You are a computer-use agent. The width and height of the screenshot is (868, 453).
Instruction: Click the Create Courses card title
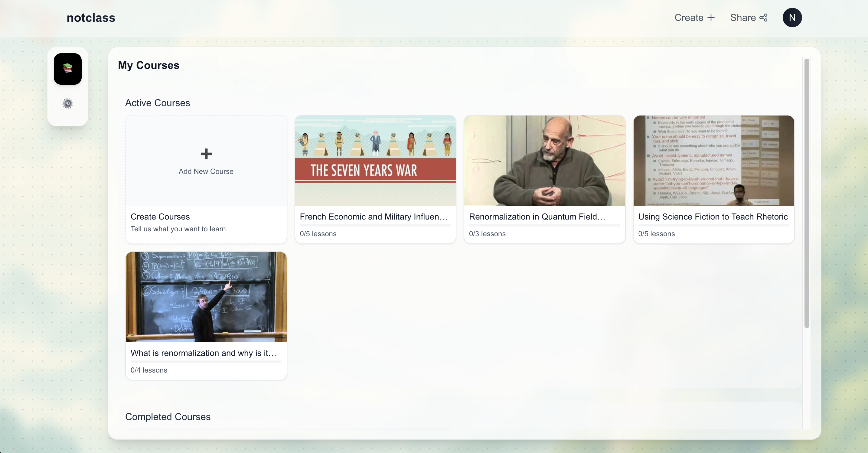160,217
